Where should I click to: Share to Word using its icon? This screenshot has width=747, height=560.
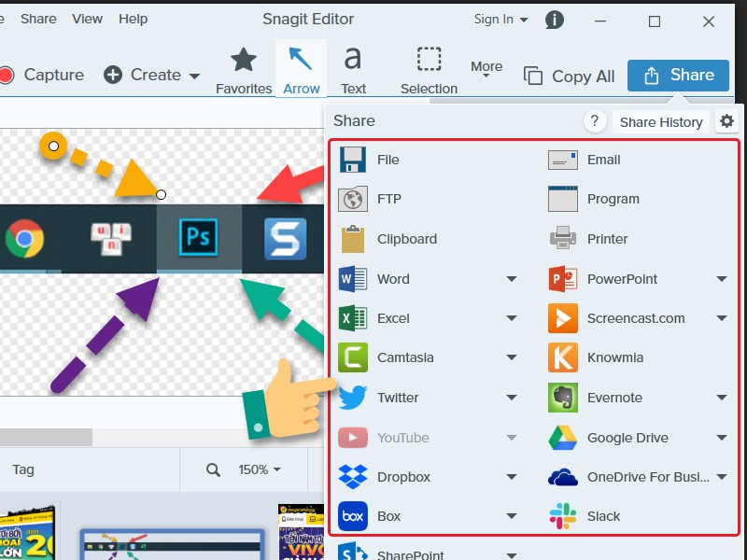[353, 278]
